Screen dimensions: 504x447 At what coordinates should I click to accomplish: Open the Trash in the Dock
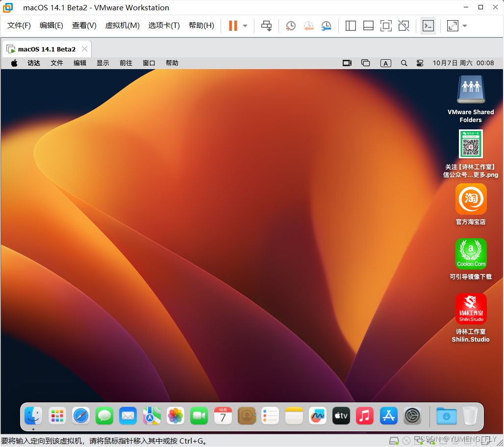[470, 416]
